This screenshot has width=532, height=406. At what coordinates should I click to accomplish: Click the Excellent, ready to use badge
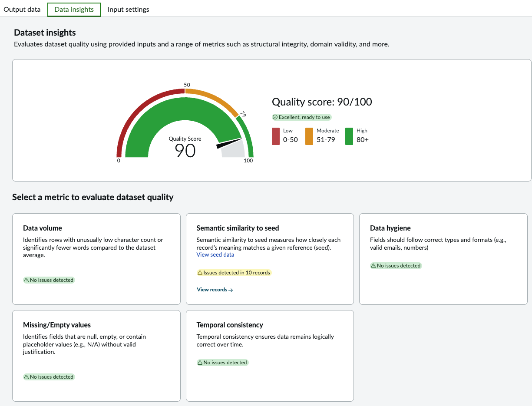[x=302, y=117]
